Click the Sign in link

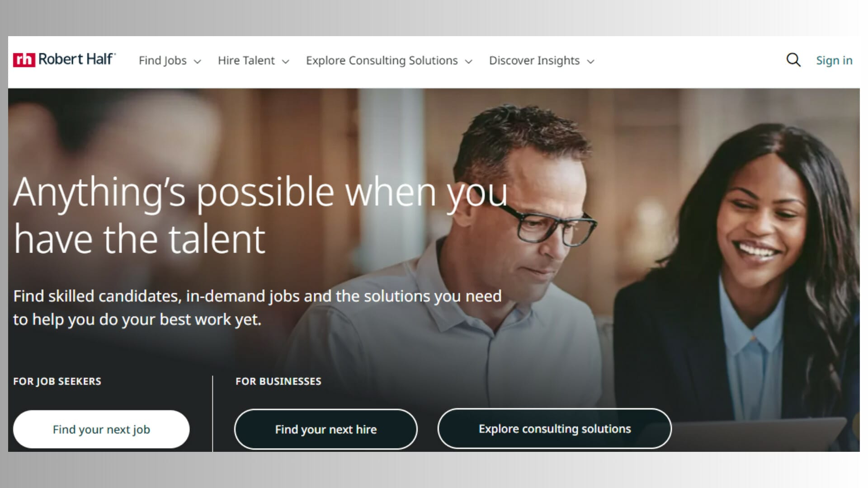coord(834,61)
